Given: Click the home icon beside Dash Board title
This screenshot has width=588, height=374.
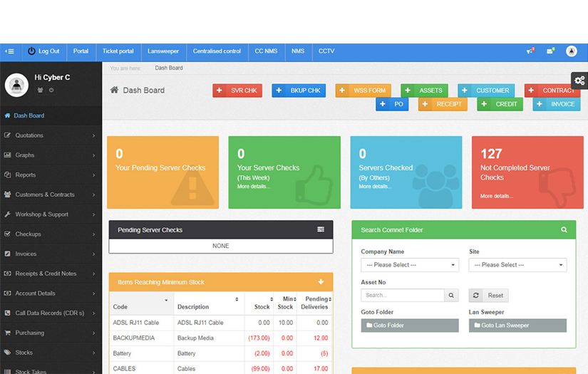Looking at the screenshot, I should (x=114, y=90).
